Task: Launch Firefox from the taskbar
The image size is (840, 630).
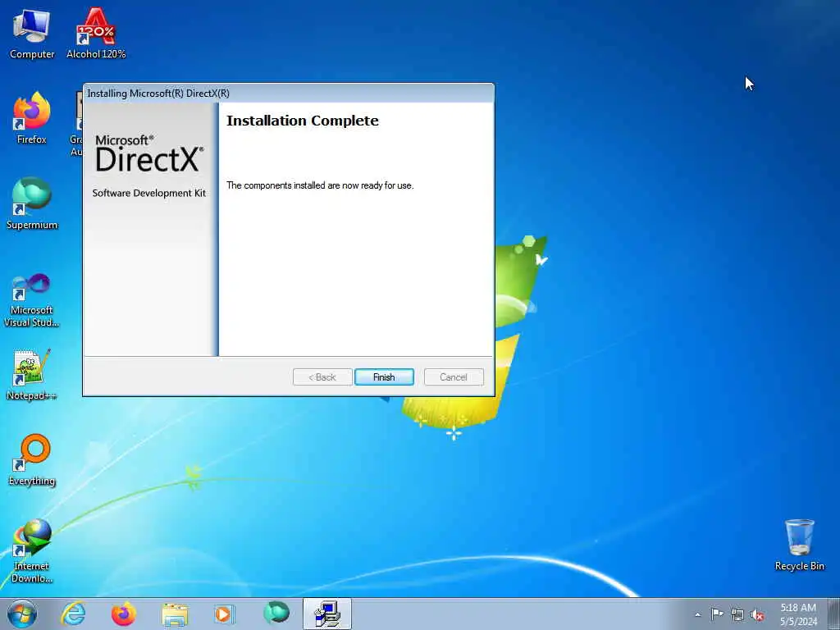Action: pyautogui.click(x=124, y=614)
